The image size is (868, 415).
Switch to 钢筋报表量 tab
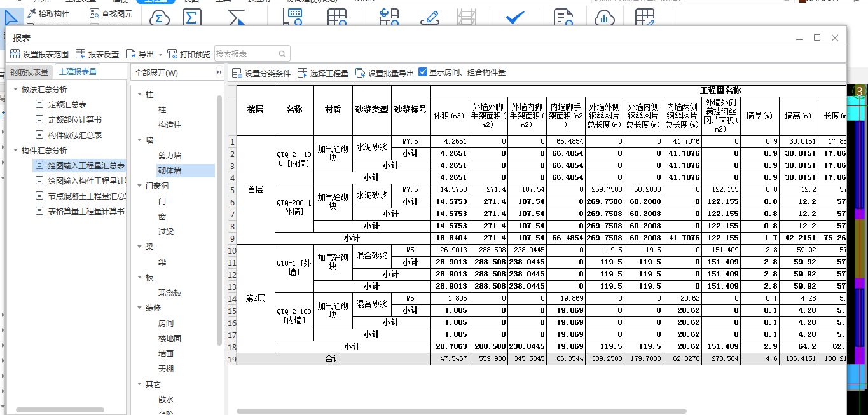tap(29, 72)
